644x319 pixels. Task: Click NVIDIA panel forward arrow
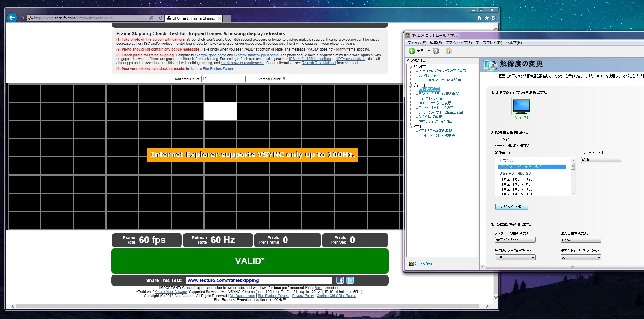436,51
